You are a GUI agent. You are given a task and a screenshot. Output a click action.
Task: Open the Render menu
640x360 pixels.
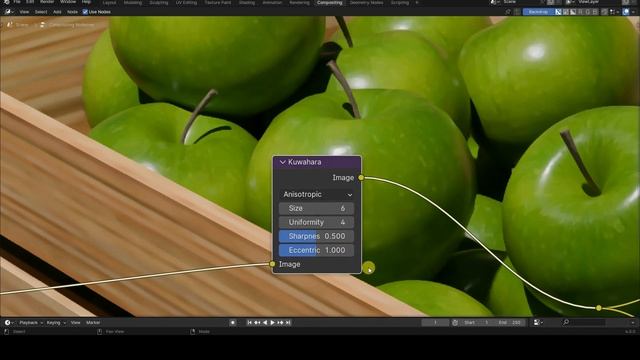pos(47,2)
